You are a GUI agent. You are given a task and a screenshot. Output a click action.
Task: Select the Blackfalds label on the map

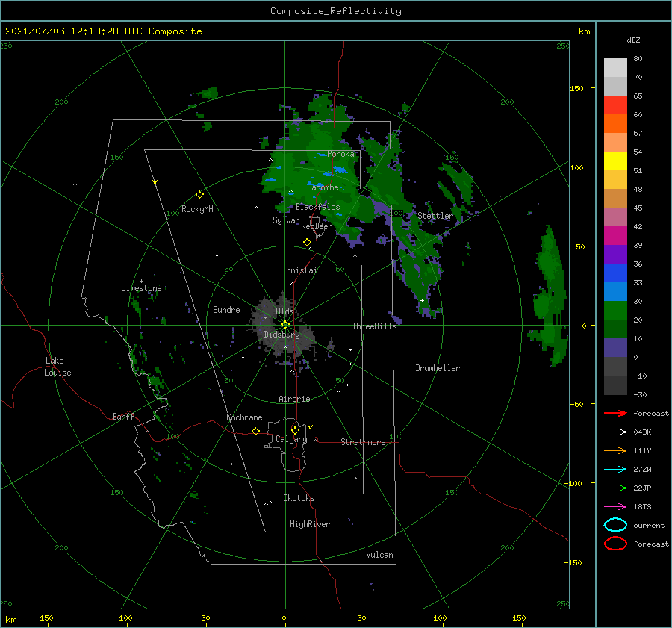coord(317,207)
